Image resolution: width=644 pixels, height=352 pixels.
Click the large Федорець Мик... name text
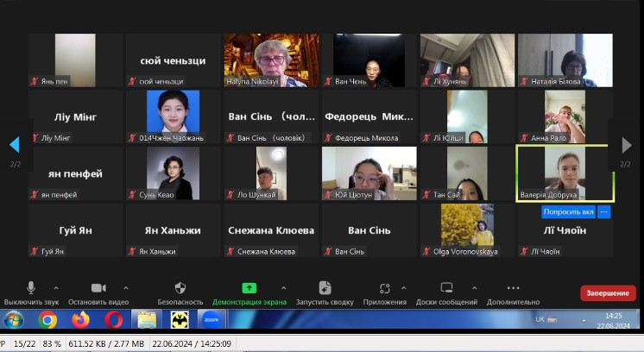click(369, 117)
